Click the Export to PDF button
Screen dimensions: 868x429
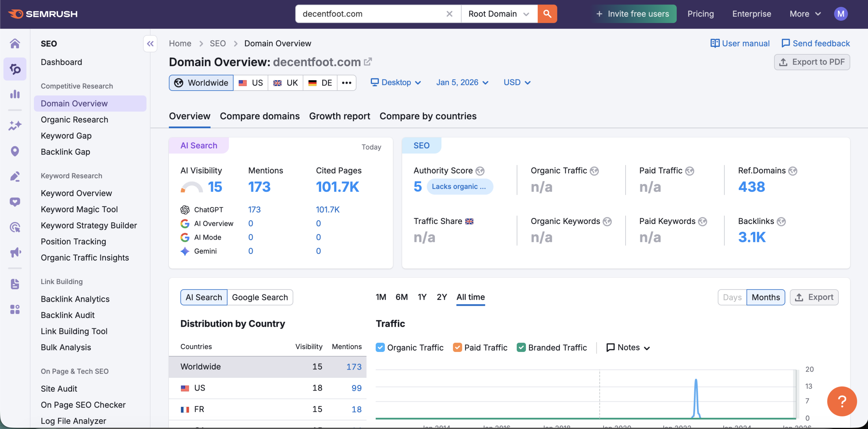812,62
